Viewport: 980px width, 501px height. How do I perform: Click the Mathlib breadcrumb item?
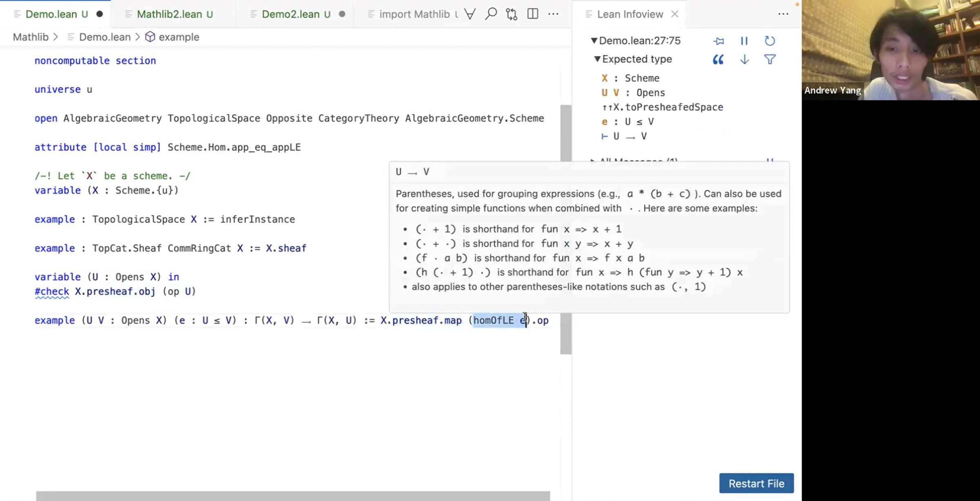[x=31, y=37]
